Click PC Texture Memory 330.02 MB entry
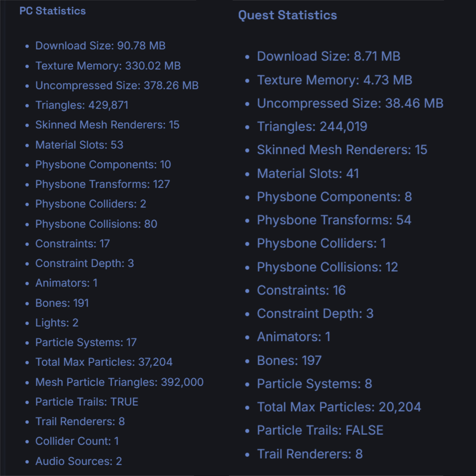Viewport: 476px width, 476px height. pos(108,66)
